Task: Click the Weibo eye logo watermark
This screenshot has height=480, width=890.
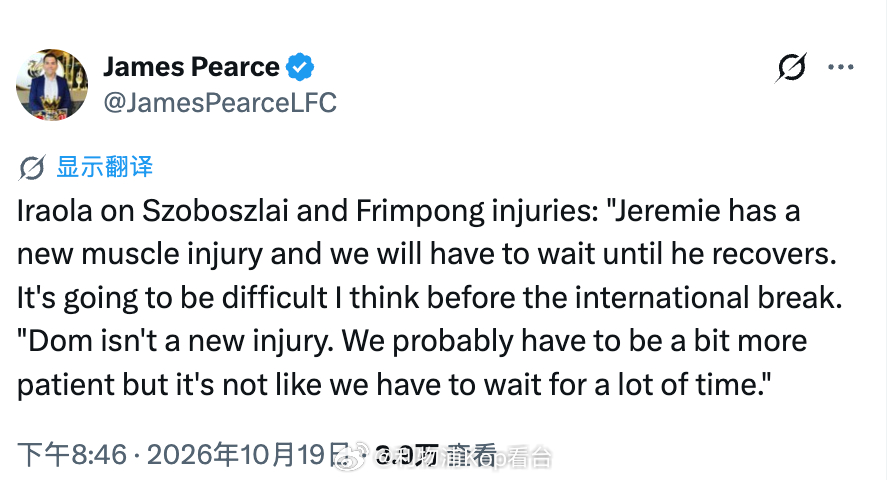Action: (352, 456)
